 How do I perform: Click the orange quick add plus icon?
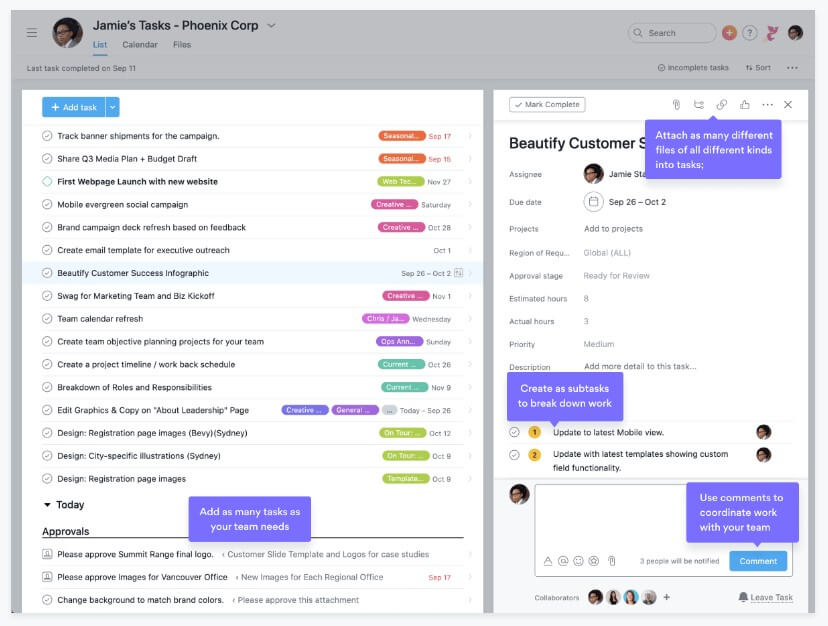pos(729,33)
